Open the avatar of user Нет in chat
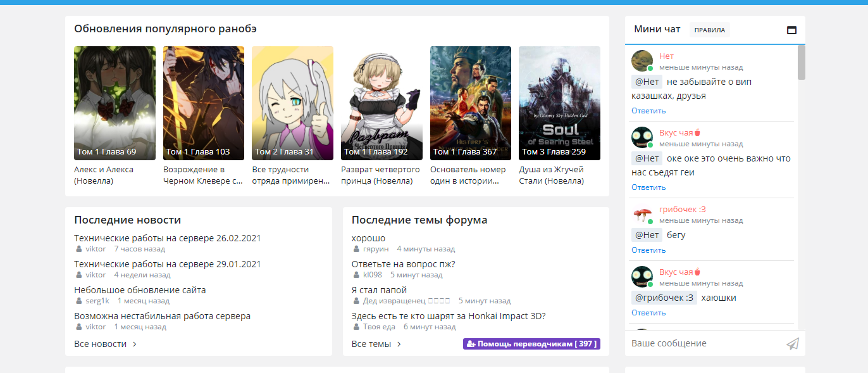This screenshot has height=373, width=868. click(x=642, y=61)
